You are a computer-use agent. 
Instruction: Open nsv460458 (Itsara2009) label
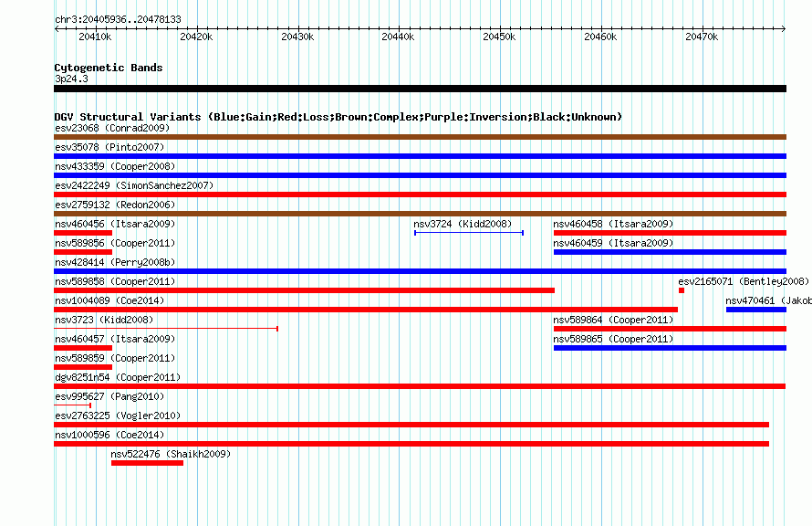[613, 224]
